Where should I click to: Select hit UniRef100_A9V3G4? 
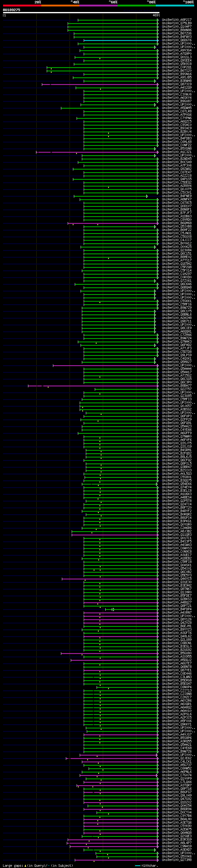click(x=177, y=50)
